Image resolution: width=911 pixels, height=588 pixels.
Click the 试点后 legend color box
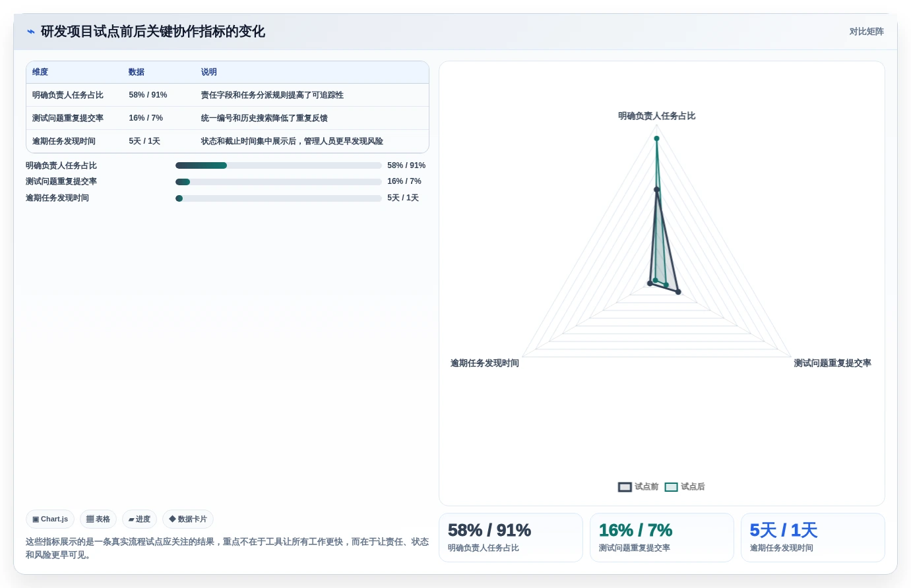[671, 487]
